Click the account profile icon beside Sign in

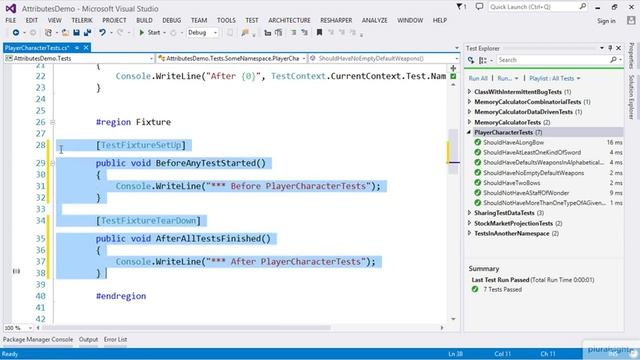tap(631, 21)
